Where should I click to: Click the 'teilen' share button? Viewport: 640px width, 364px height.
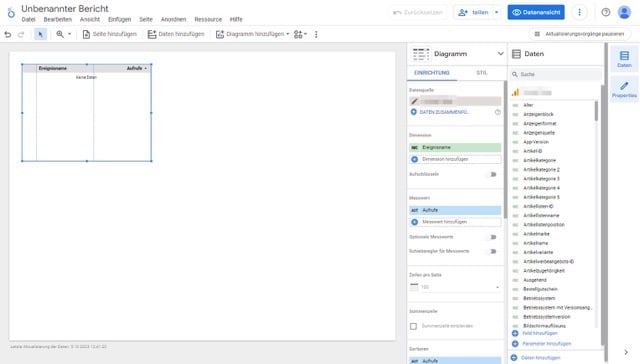pos(474,13)
